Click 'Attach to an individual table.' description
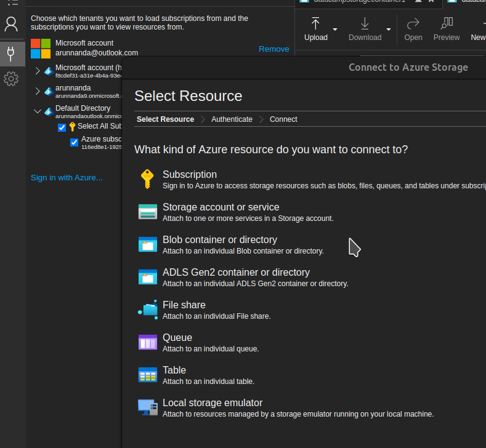The image size is (486, 448). click(x=209, y=382)
